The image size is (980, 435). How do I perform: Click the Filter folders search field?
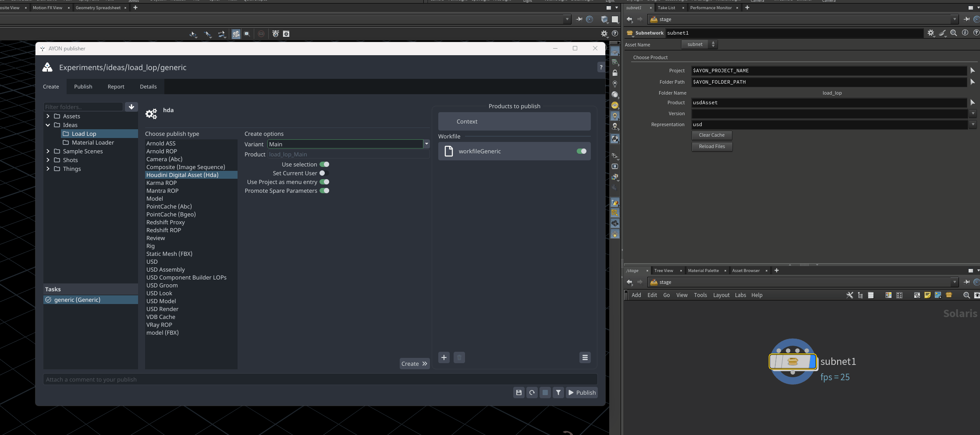click(x=83, y=107)
